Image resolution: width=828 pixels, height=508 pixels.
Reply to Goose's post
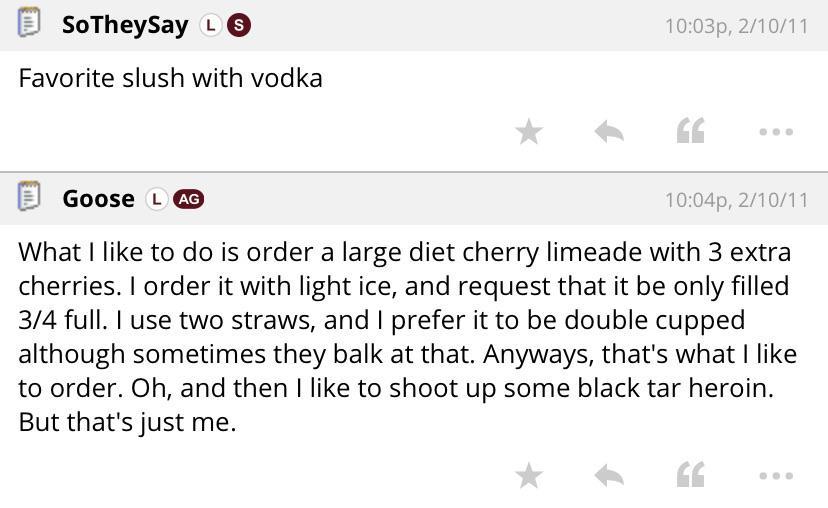pos(609,475)
